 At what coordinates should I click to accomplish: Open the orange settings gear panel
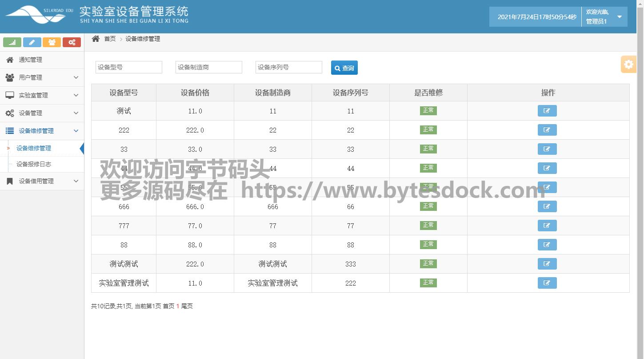coord(628,65)
